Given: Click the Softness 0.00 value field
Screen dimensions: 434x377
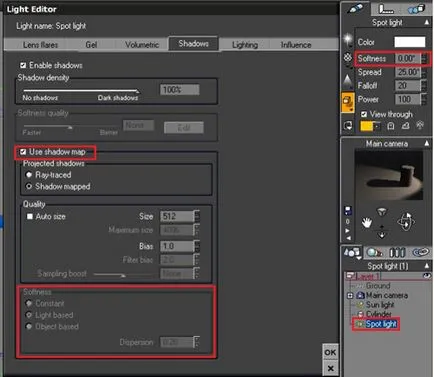Looking at the screenshot, I should 408,59.
